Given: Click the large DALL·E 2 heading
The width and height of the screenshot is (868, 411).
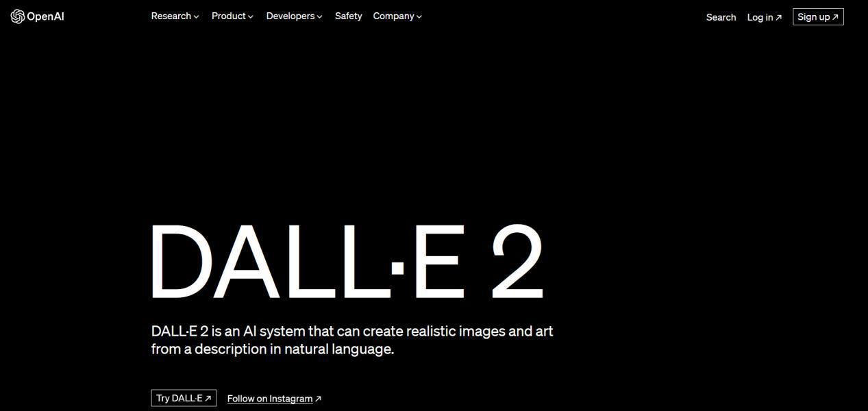Looking at the screenshot, I should (x=347, y=262).
